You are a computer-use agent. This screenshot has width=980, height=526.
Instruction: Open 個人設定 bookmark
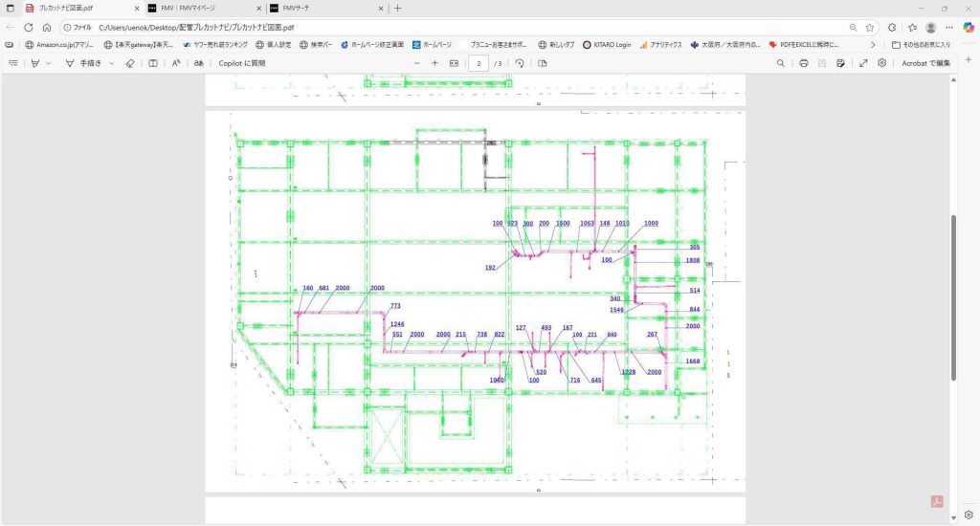coord(274,45)
